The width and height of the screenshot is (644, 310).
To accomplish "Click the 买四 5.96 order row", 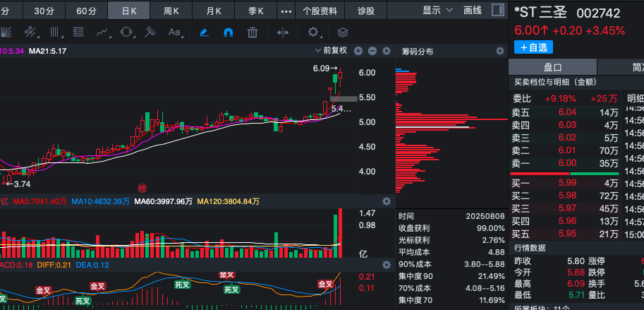I will pyautogui.click(x=565, y=221).
